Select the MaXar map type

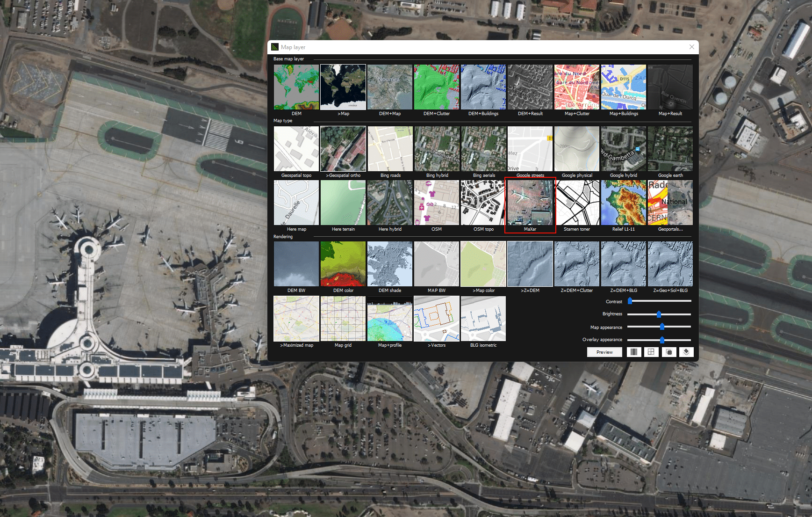(x=530, y=202)
